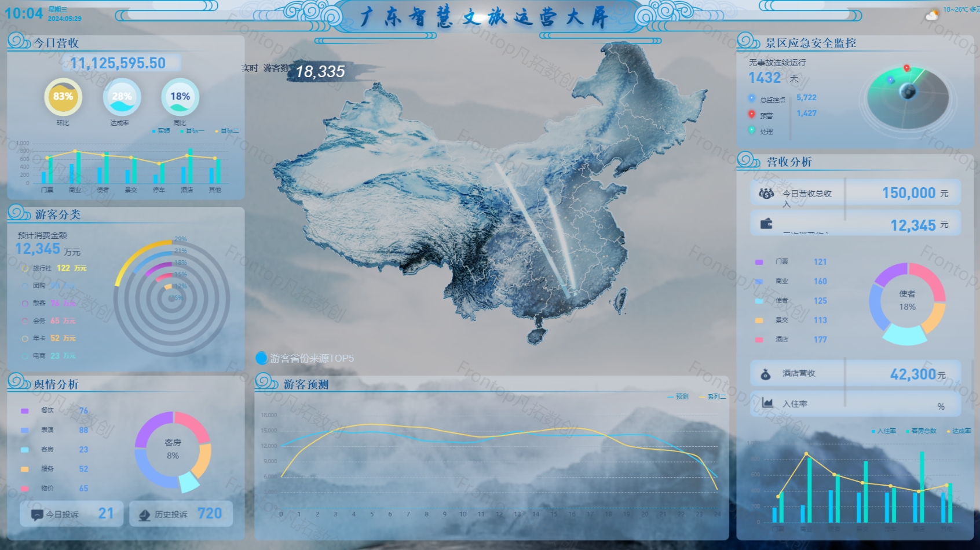The width and height of the screenshot is (980, 550).
Task: Click the blue 总监控点 pin icon
Action: (x=752, y=99)
